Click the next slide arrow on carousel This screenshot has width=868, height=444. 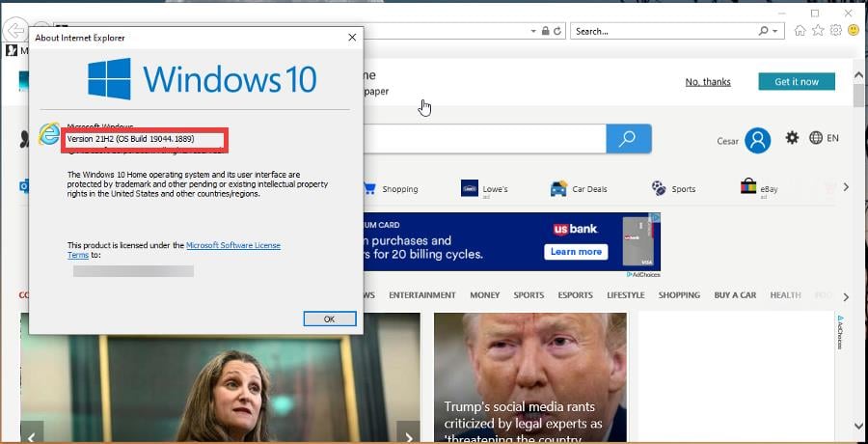(x=409, y=433)
